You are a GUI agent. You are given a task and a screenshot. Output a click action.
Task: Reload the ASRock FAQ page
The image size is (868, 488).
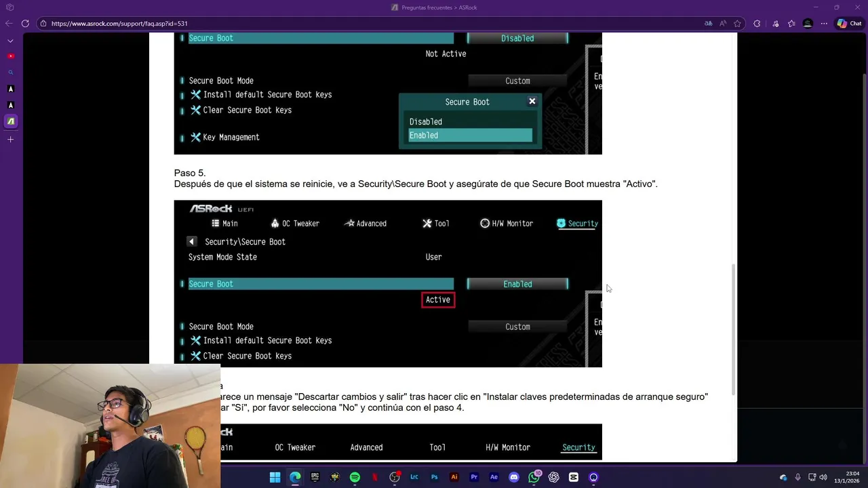25,23
